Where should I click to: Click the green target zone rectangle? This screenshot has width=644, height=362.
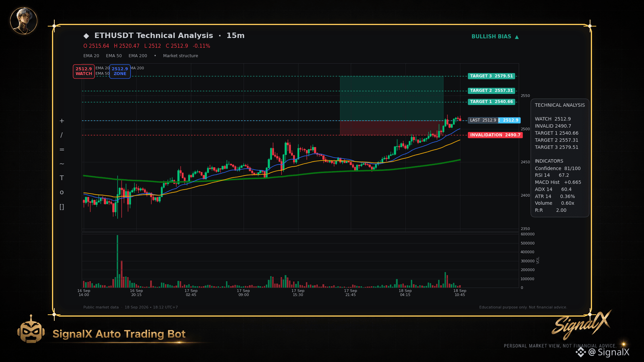coord(392,98)
